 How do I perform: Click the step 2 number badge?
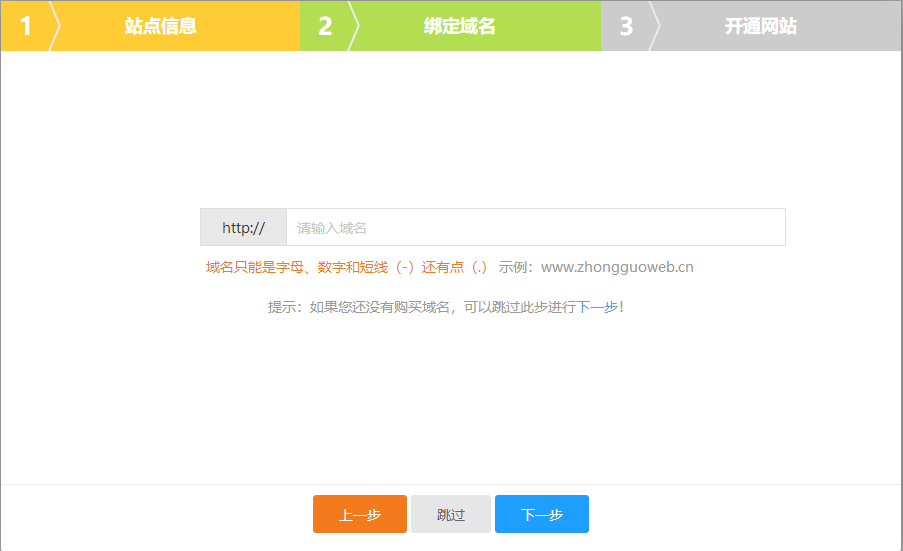(x=325, y=26)
